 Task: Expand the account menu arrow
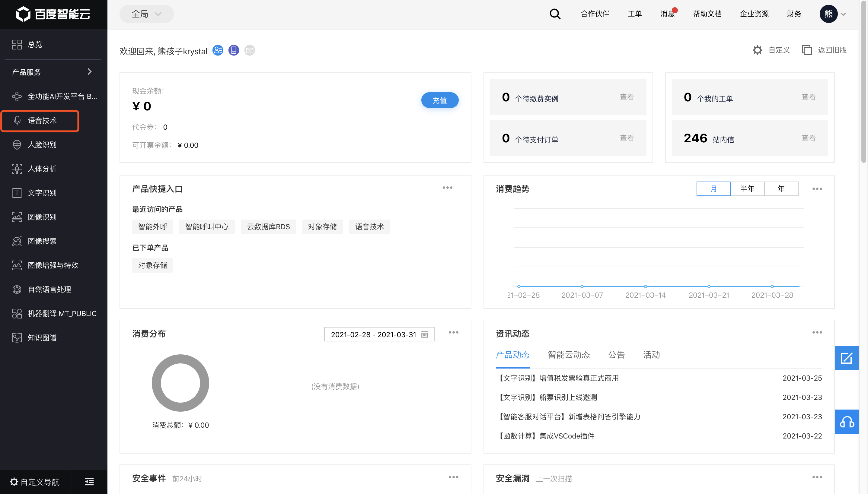843,14
